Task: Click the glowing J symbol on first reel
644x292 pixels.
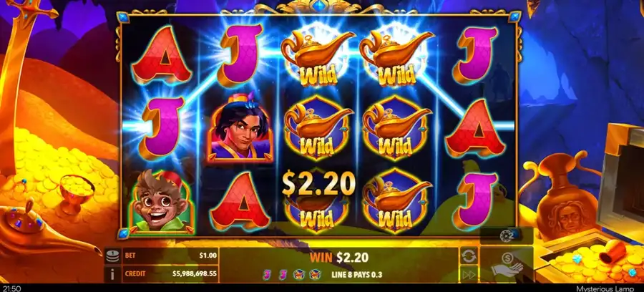Action: [161, 128]
